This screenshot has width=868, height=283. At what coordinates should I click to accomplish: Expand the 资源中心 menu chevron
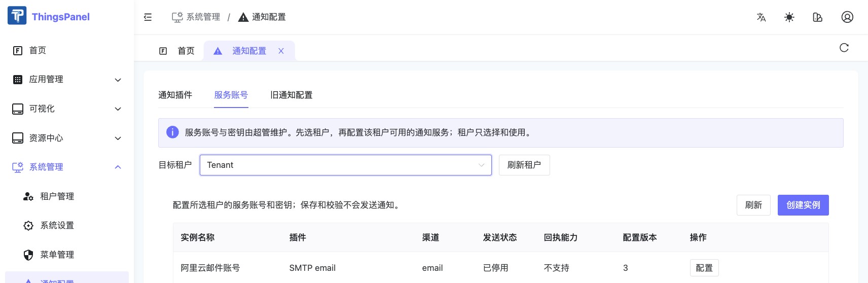118,138
